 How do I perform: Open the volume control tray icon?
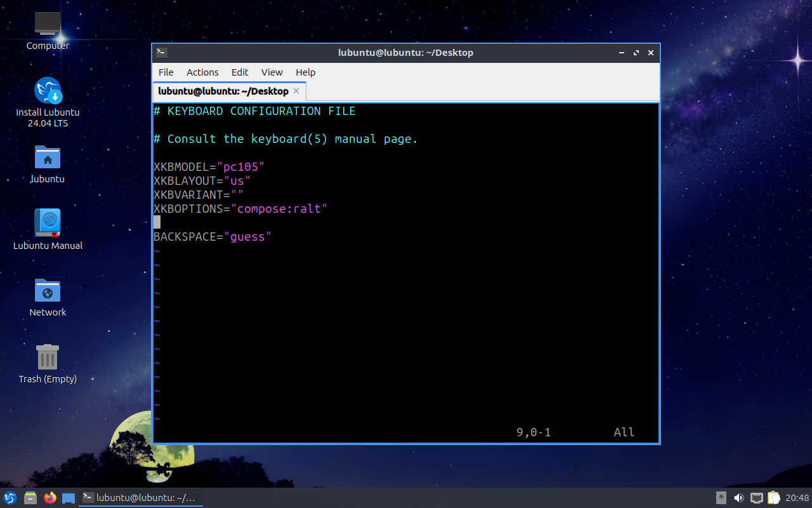pos(739,498)
